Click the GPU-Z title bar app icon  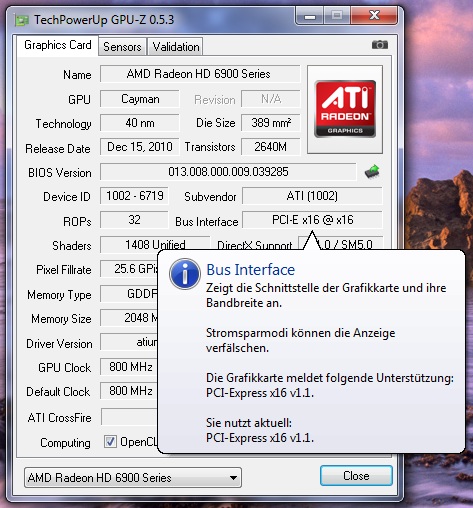coord(22,20)
